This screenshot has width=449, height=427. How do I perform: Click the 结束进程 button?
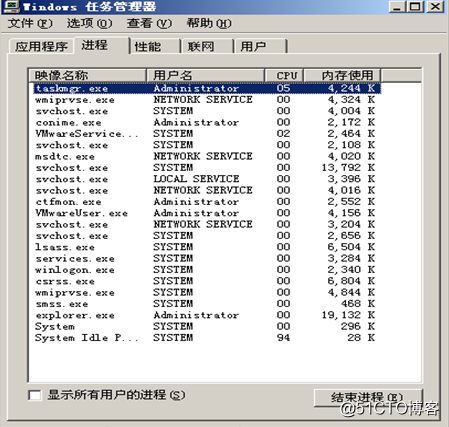(x=368, y=397)
